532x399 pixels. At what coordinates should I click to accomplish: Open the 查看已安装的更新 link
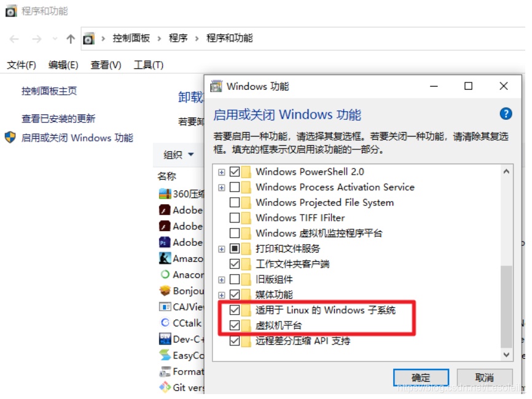tap(58, 119)
